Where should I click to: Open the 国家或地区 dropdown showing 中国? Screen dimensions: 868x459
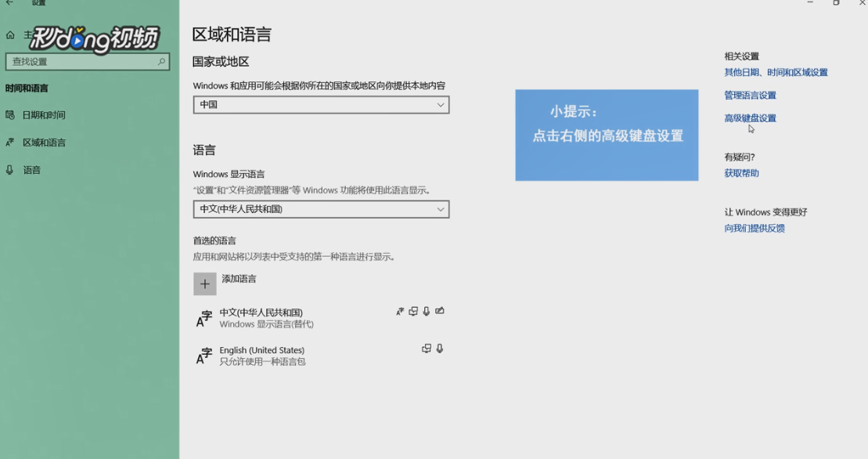(x=321, y=105)
